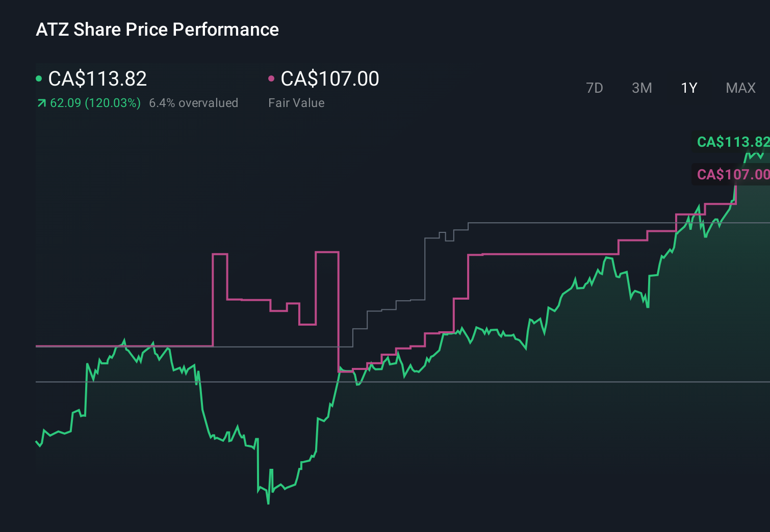
Task: Switch to 3M period selector
Action: click(641, 88)
